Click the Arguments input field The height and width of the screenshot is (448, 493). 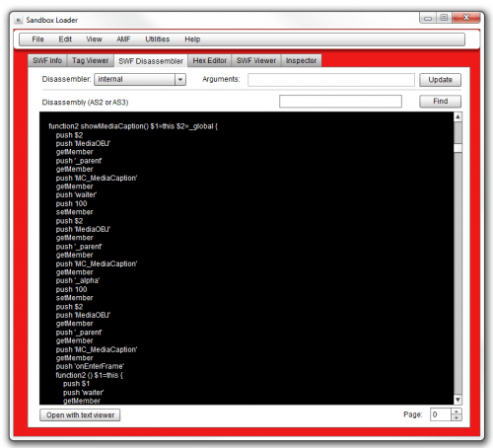(x=331, y=80)
